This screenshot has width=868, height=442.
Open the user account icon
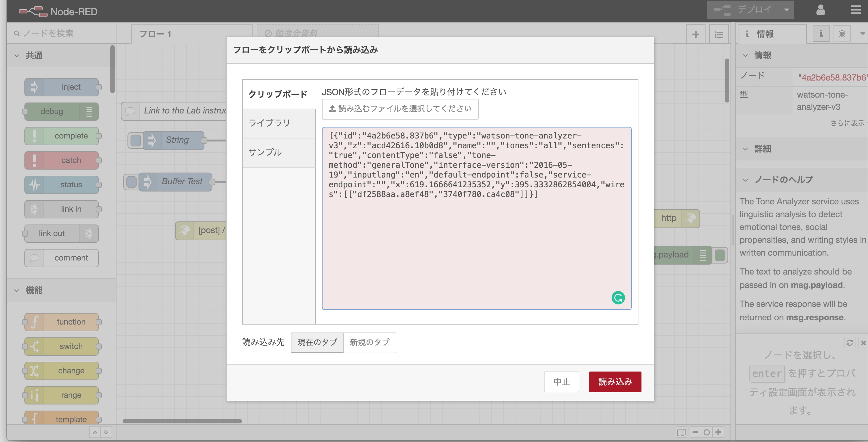click(x=820, y=10)
